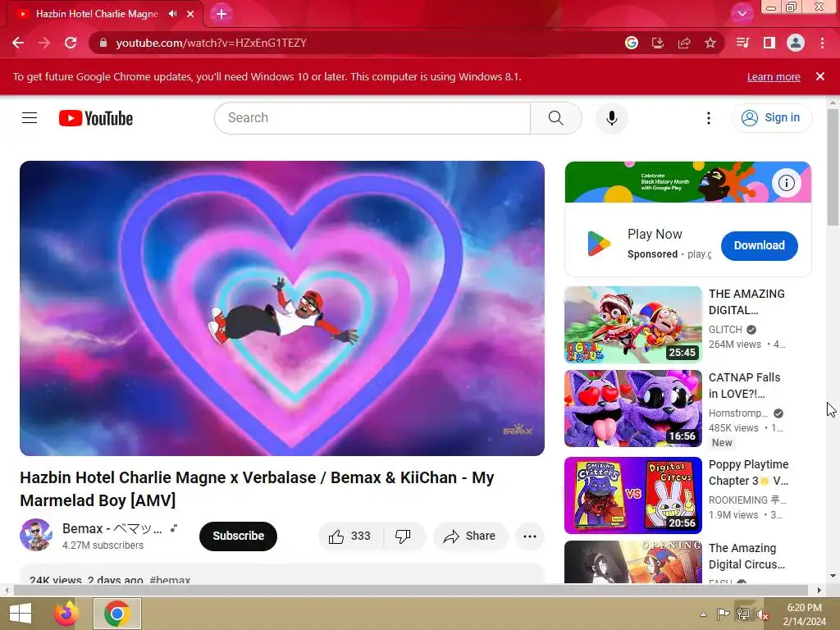Viewport: 840px width, 630px height.
Task: Expand the tab search dropdown
Action: click(x=742, y=14)
